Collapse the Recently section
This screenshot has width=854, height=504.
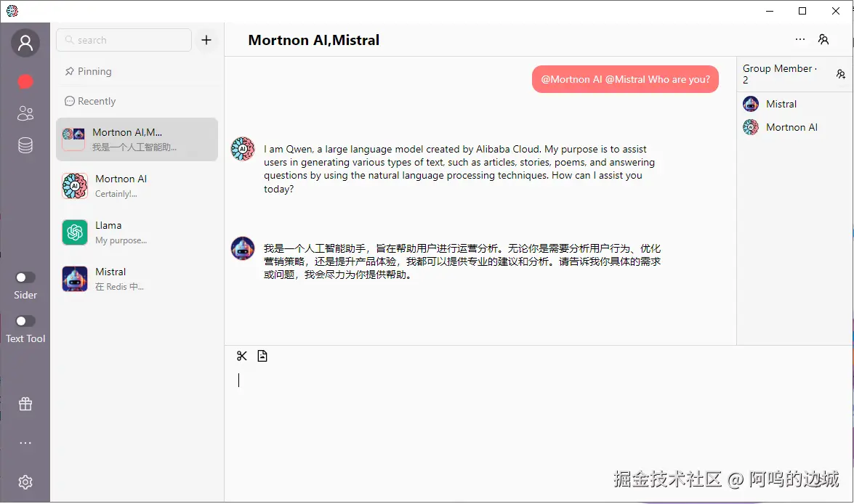click(90, 101)
